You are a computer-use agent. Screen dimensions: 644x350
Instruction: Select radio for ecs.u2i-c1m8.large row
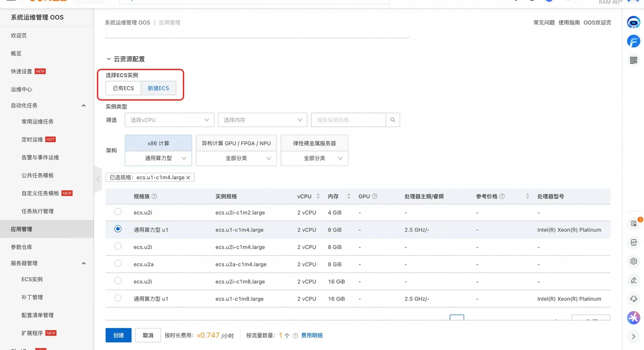118,280
